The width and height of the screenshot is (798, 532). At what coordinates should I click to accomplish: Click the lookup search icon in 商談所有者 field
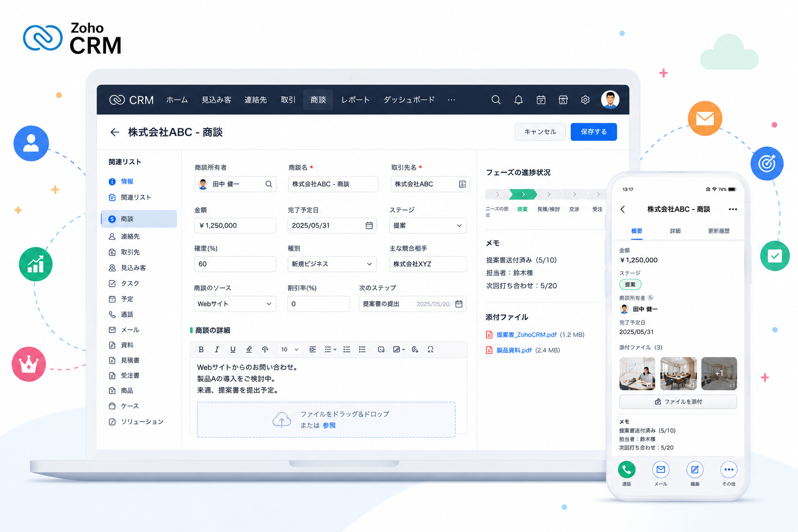[269, 184]
